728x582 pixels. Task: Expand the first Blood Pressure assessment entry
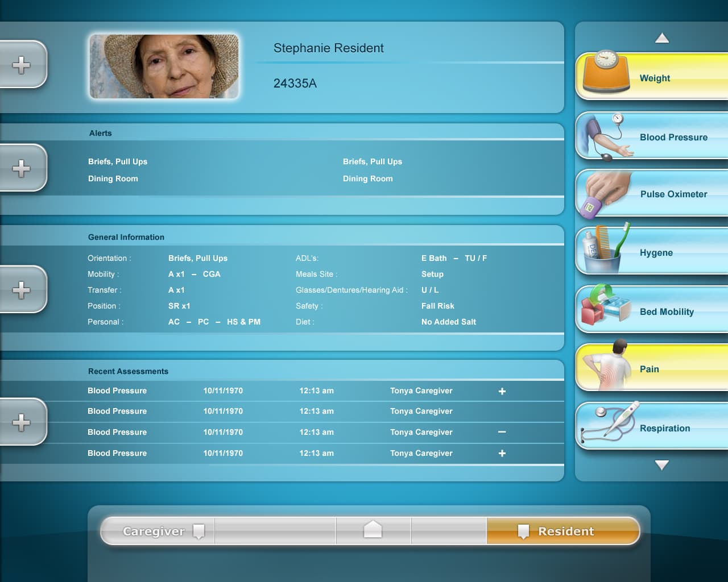tap(502, 391)
